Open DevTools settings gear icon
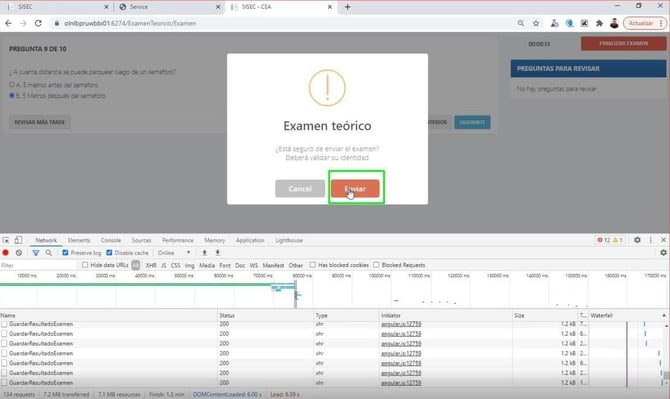This screenshot has width=670, height=399. 637,240
